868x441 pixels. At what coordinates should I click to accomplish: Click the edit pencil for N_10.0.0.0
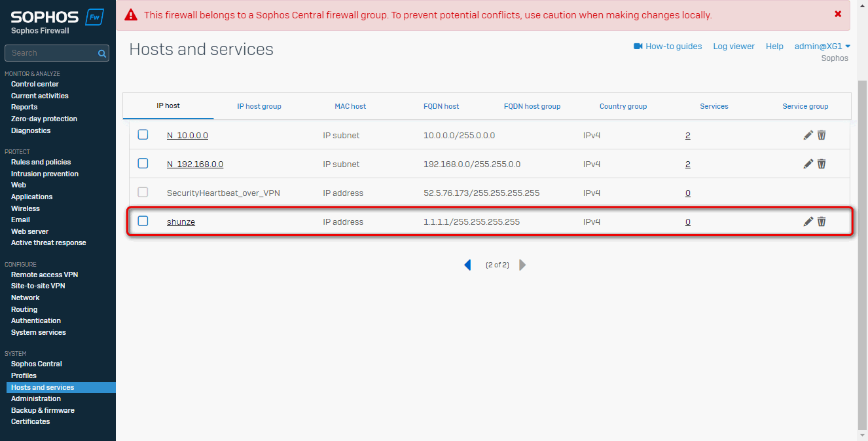pyautogui.click(x=808, y=135)
